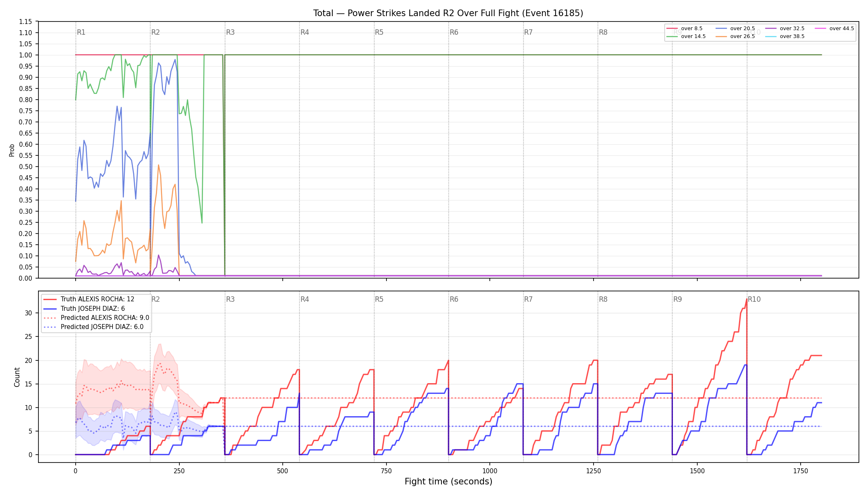Screen dimensions: 868x496
Task: Select the "Fight time (seconds)" axis label
Action: click(448, 482)
